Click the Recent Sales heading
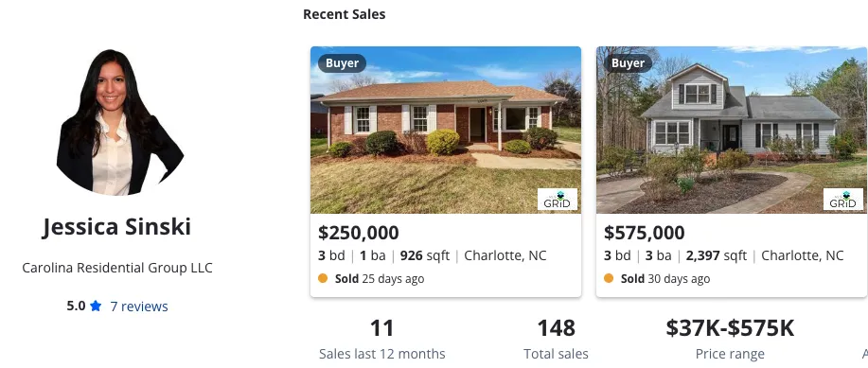 (345, 14)
